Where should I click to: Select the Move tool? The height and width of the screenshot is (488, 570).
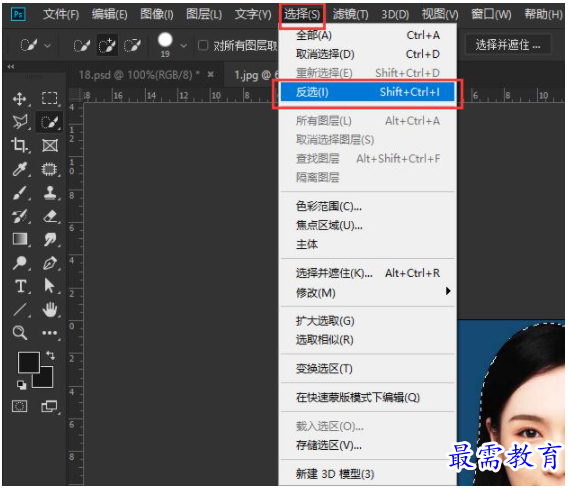click(20, 99)
